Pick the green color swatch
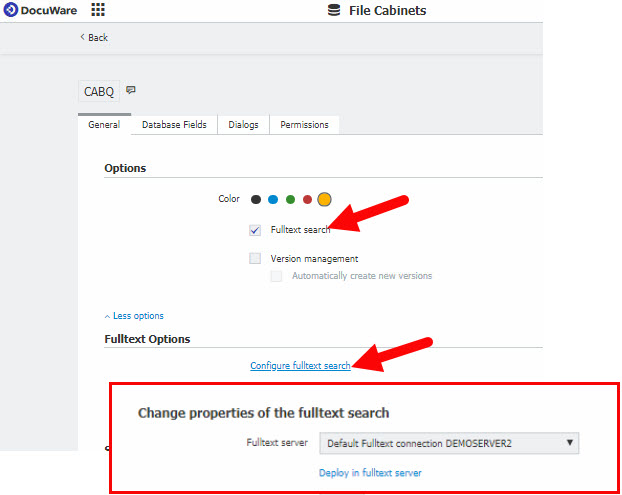Viewport: 622px width, 495px height. tap(290, 199)
